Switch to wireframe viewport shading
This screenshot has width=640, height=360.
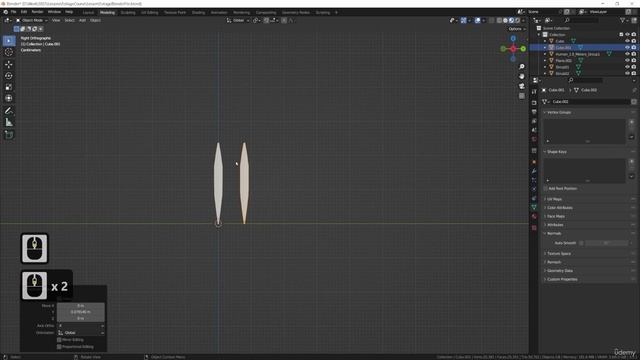[499, 20]
